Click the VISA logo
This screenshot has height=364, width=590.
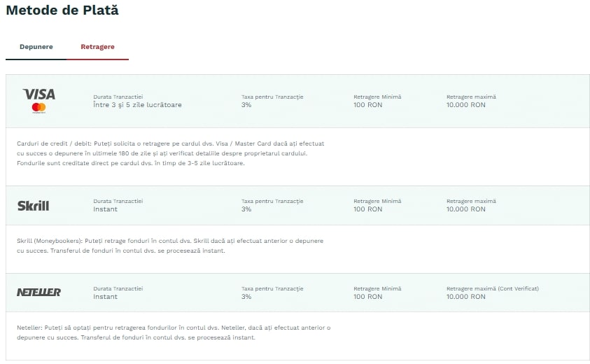[x=38, y=94]
